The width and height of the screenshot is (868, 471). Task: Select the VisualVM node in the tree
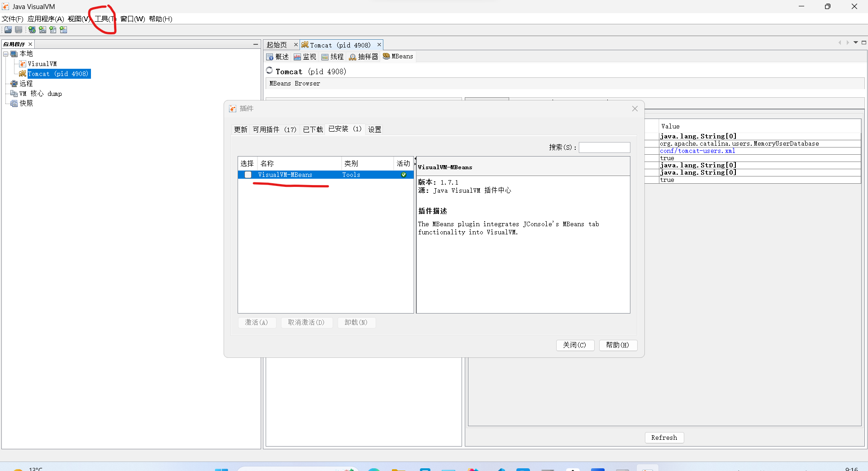pos(43,63)
